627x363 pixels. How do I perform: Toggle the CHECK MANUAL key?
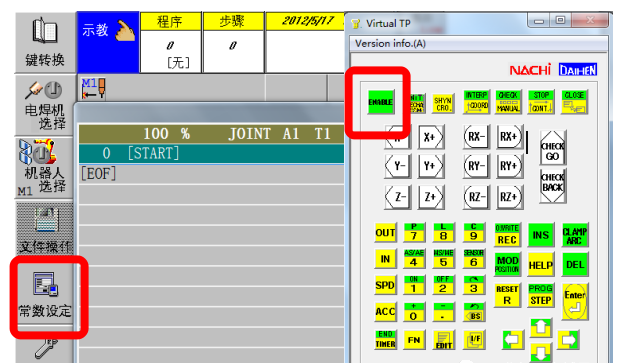click(x=508, y=102)
